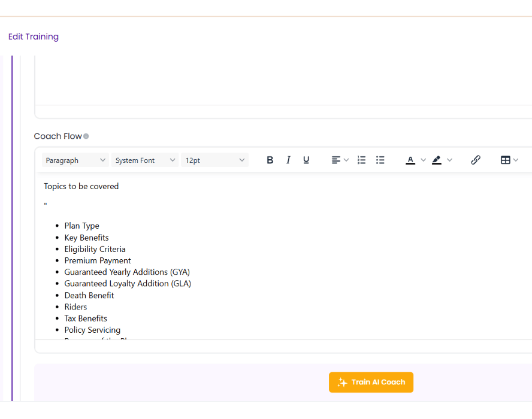Click on the "Topics to be covered" text
This screenshot has width=532, height=419.
coord(81,186)
